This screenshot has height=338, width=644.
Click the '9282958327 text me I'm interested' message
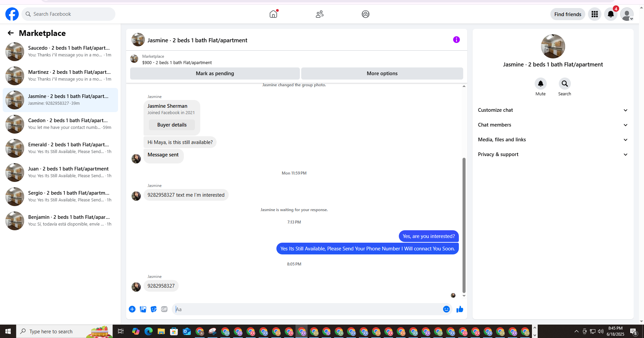pyautogui.click(x=186, y=195)
